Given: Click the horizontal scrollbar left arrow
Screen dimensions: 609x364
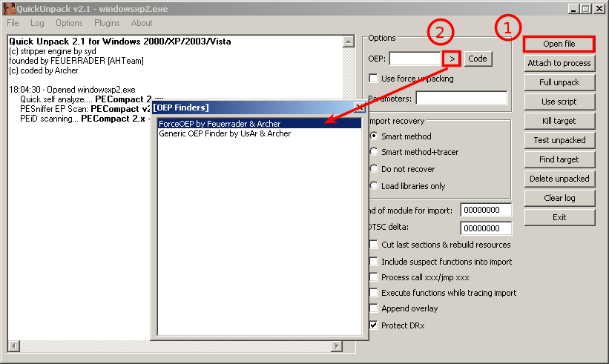Looking at the screenshot, I should (x=13, y=346).
